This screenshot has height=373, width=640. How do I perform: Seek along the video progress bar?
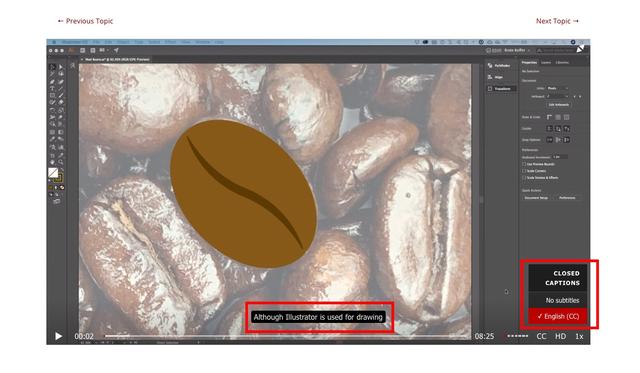point(287,336)
